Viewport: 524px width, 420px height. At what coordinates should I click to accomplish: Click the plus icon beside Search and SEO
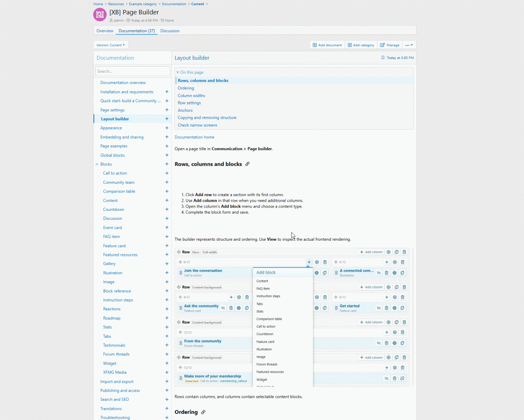[167, 400]
